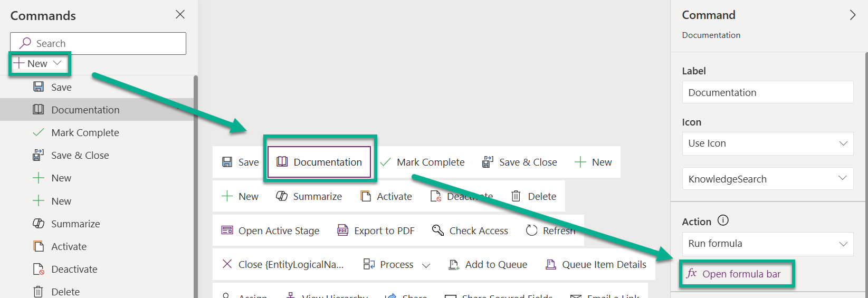Open the Run formula action dropdown

click(767, 244)
